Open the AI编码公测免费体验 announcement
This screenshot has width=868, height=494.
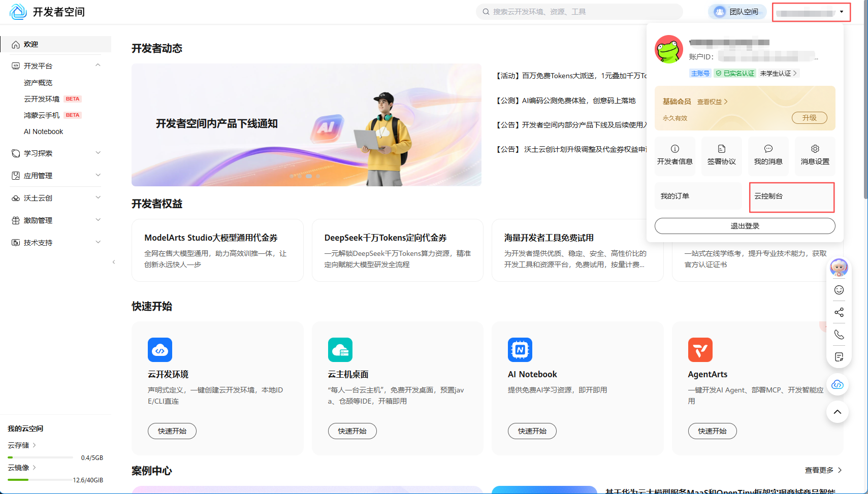click(566, 101)
